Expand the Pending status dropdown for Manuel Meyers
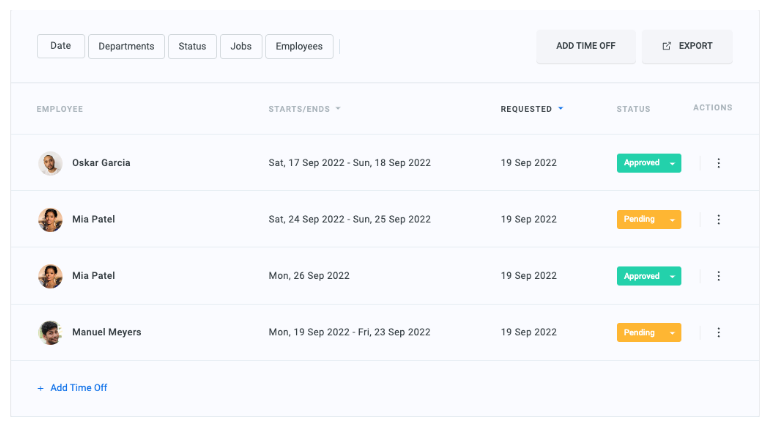 (673, 333)
